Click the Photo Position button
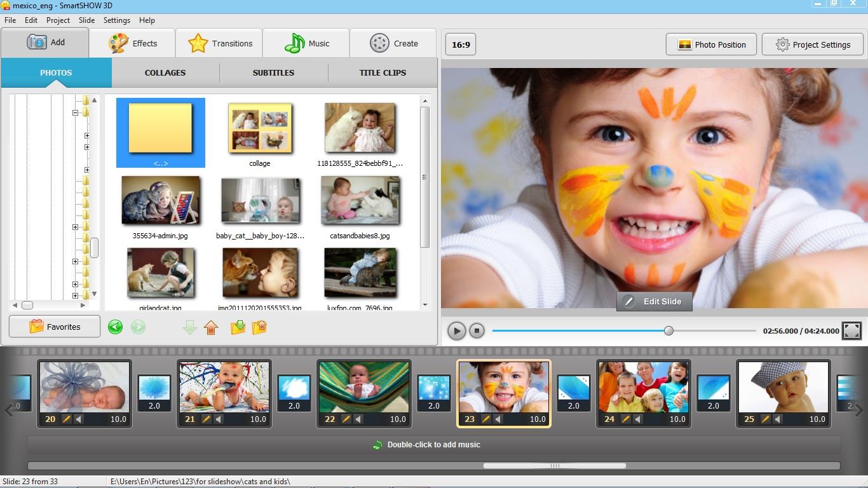This screenshot has height=488, width=868. pyautogui.click(x=711, y=44)
